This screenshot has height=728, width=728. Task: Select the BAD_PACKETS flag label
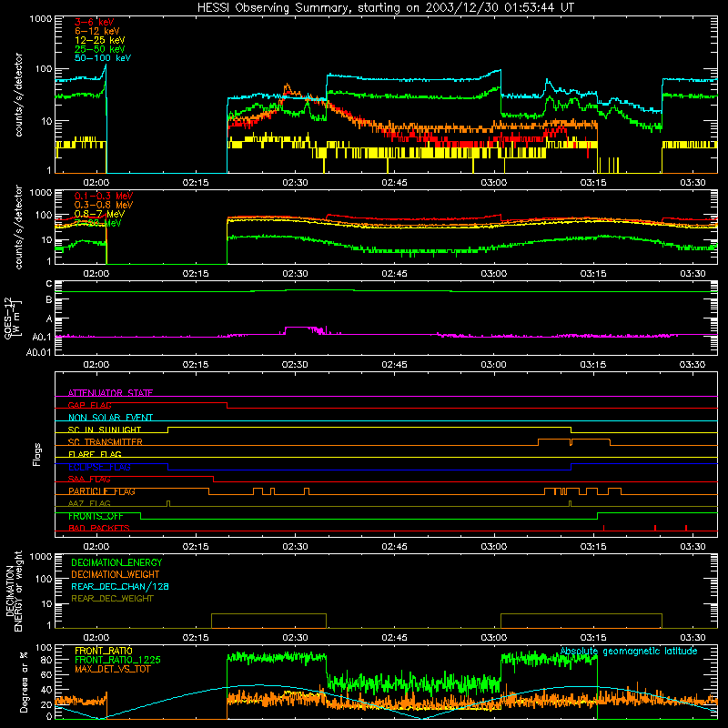[99, 529]
